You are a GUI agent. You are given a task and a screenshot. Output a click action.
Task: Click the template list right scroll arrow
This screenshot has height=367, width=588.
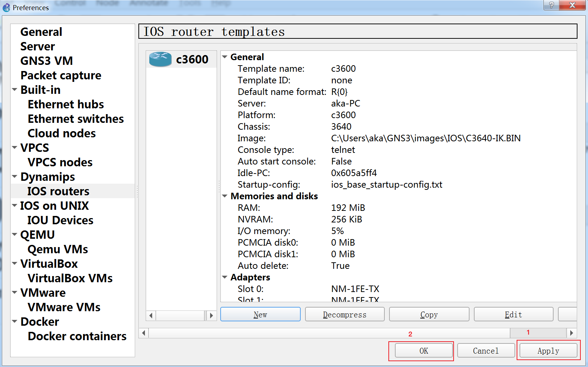tap(211, 316)
